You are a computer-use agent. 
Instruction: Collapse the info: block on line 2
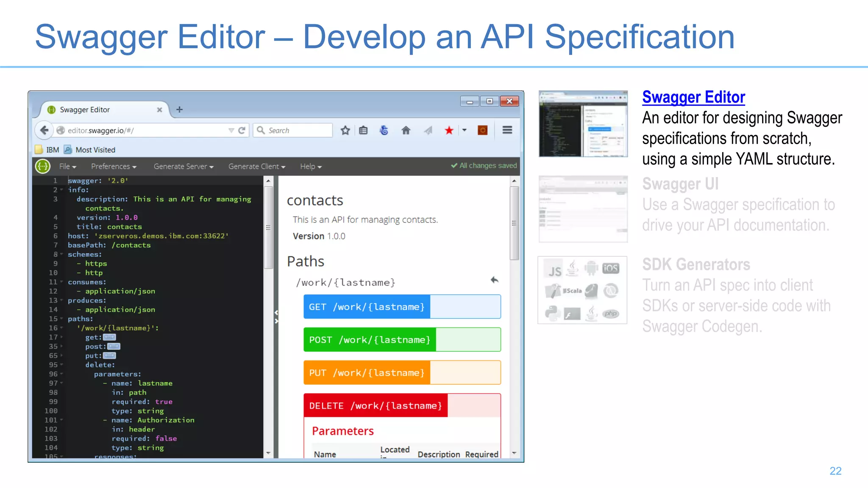(61, 190)
